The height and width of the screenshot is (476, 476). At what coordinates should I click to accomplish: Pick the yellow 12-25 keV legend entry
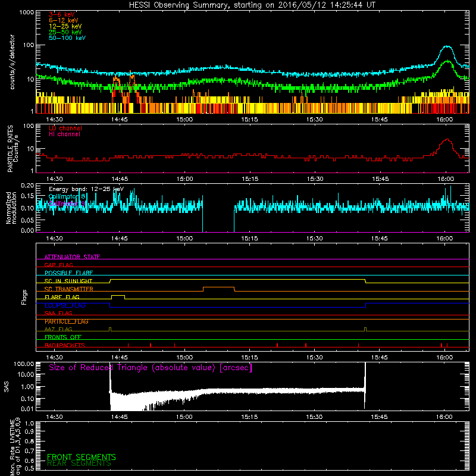tap(65, 26)
